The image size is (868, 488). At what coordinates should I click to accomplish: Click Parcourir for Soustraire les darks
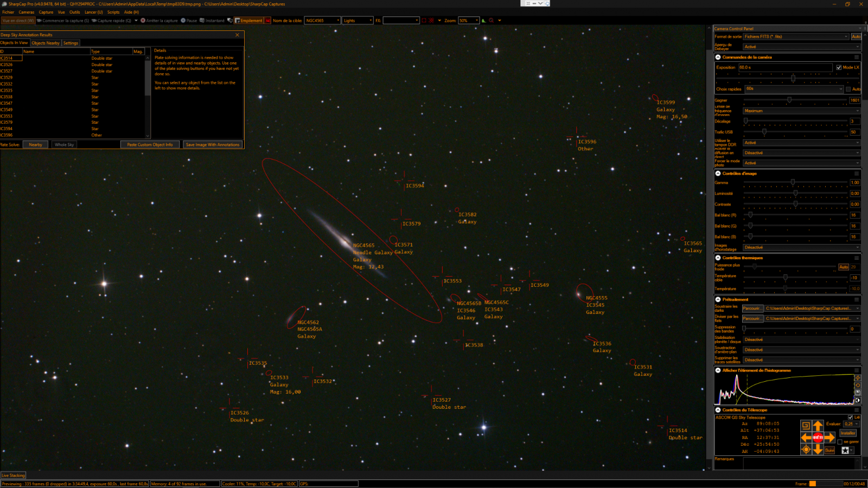point(752,309)
